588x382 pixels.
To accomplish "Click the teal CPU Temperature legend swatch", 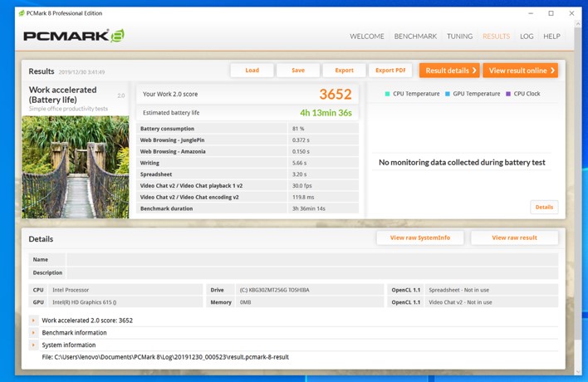I will click(387, 94).
